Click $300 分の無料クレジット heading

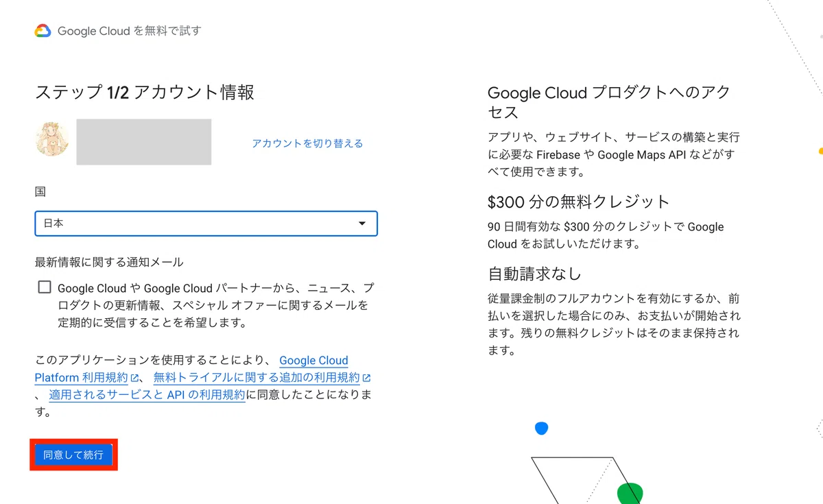pyautogui.click(x=579, y=202)
